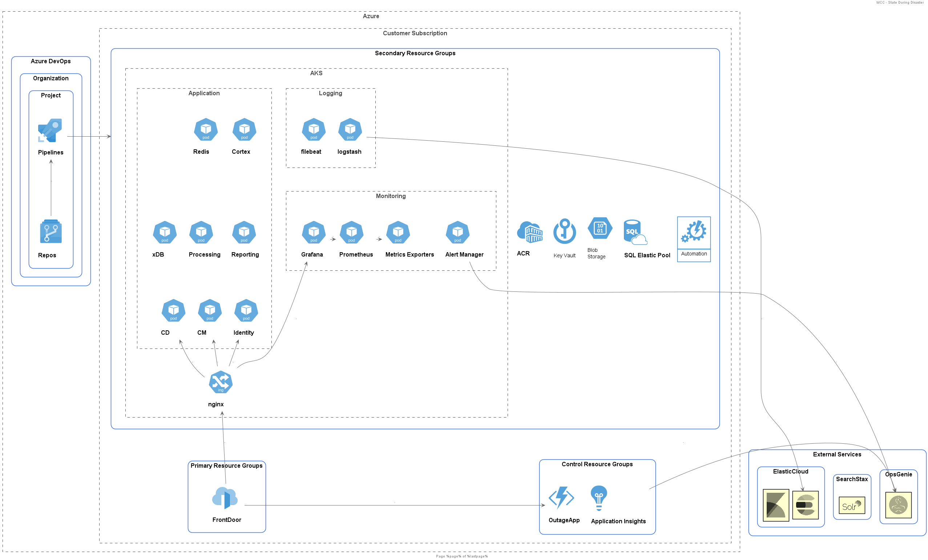Select the 'Page %page% of %lastpage%' footer
This screenshot has width=928, height=560.
pos(462,556)
